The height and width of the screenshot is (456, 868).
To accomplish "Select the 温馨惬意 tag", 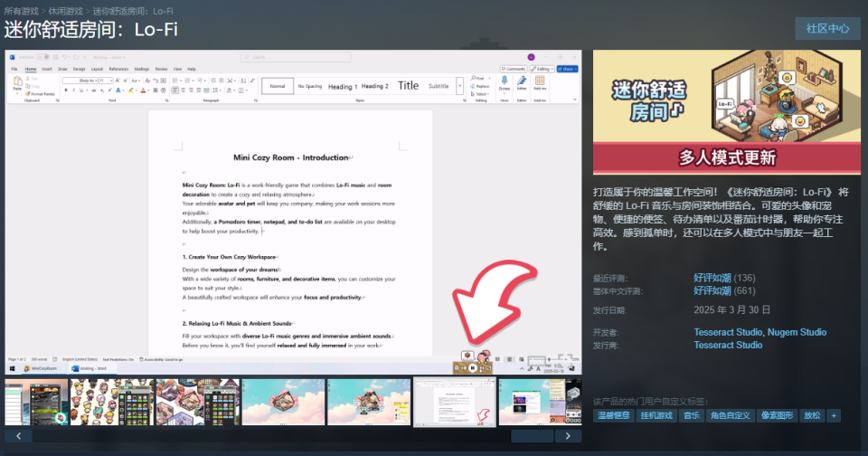I will 613,415.
